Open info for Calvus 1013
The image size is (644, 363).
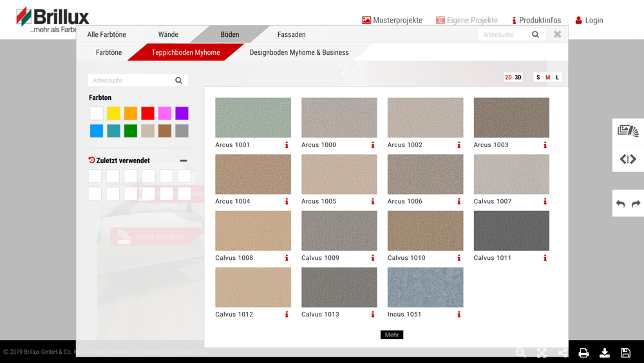pyautogui.click(x=373, y=315)
